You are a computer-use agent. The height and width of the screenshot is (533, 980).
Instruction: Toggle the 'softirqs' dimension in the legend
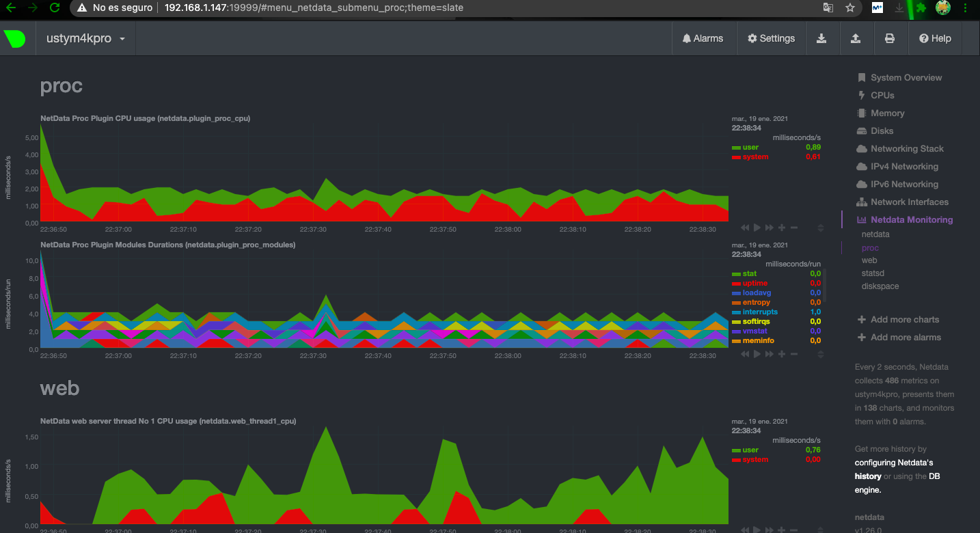click(x=757, y=321)
